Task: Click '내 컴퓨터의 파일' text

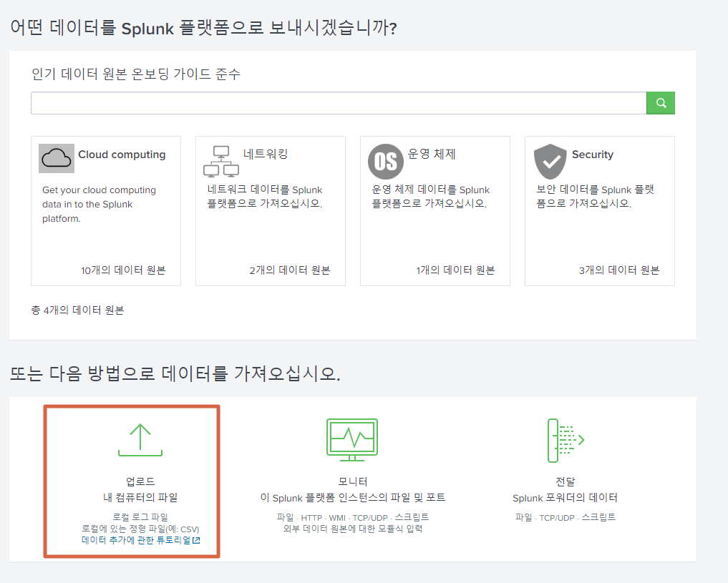Action: (x=140, y=498)
